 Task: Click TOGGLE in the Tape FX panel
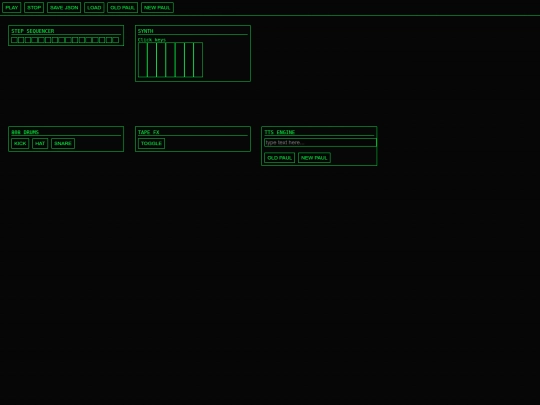(x=152, y=143)
